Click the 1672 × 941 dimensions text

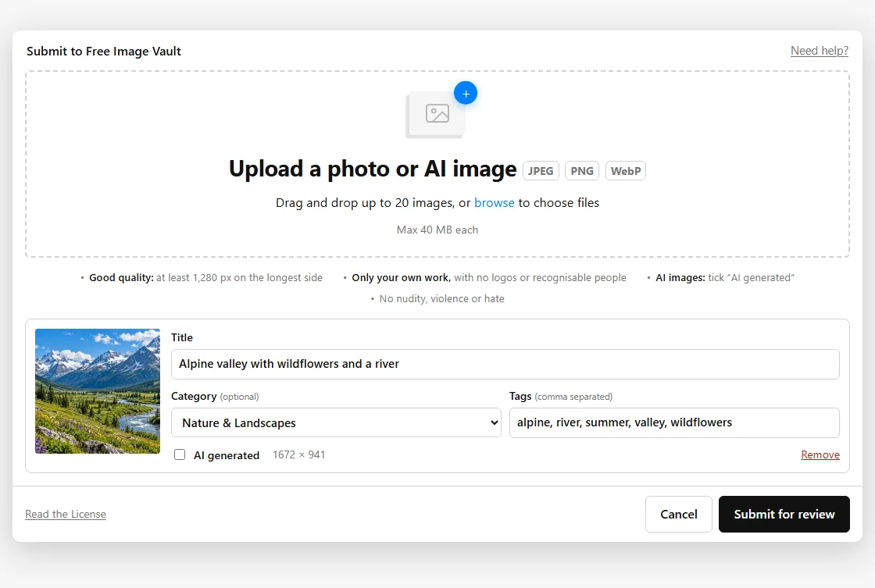pyautogui.click(x=298, y=454)
